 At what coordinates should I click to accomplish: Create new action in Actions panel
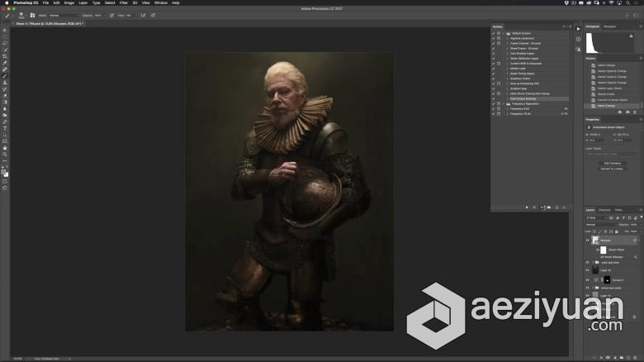tap(557, 207)
